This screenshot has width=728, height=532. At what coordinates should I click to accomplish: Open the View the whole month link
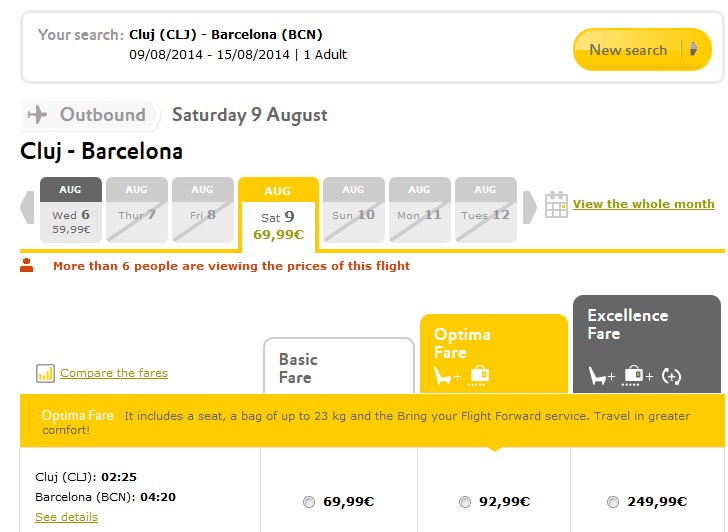tap(643, 204)
